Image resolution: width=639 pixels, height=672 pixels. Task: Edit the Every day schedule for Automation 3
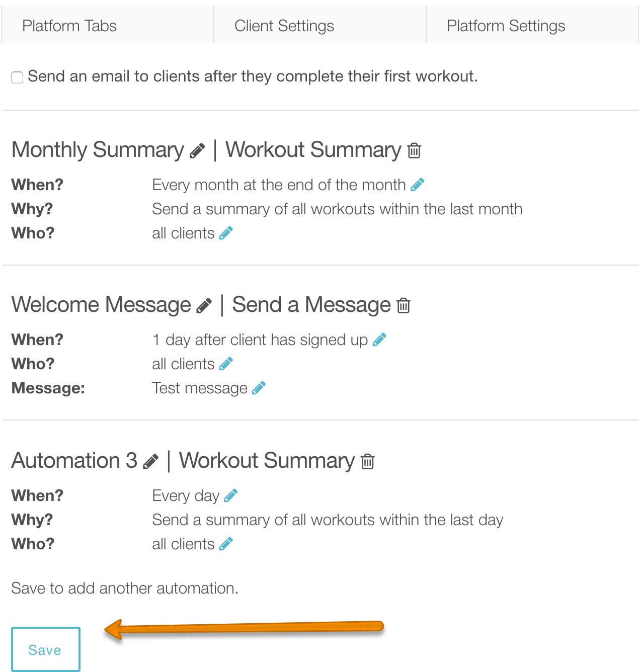tap(231, 495)
